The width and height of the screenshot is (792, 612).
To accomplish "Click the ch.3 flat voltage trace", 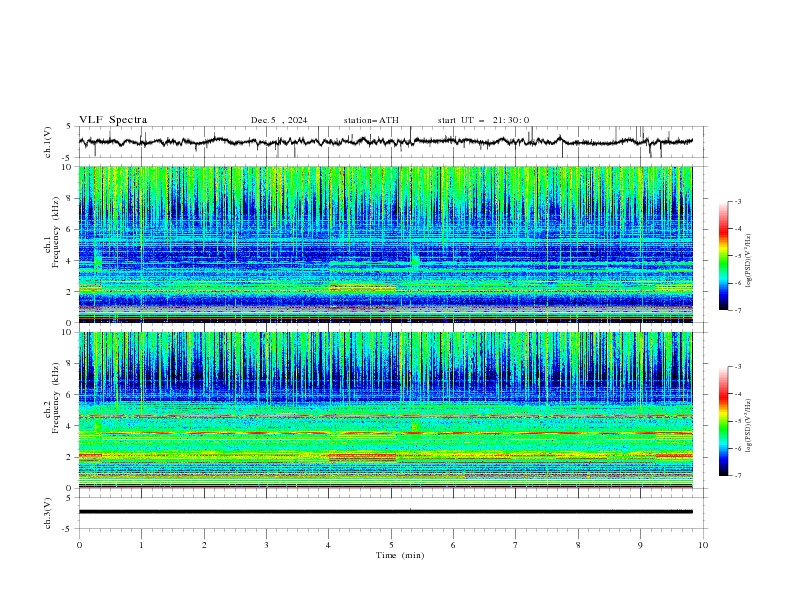I will (x=385, y=512).
